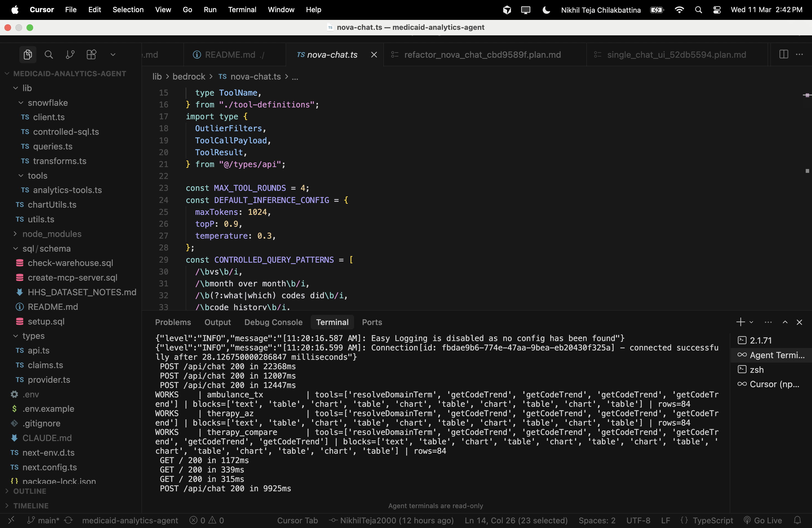This screenshot has height=528, width=812.
Task: Open the notifications bell in status bar
Action: pyautogui.click(x=797, y=520)
